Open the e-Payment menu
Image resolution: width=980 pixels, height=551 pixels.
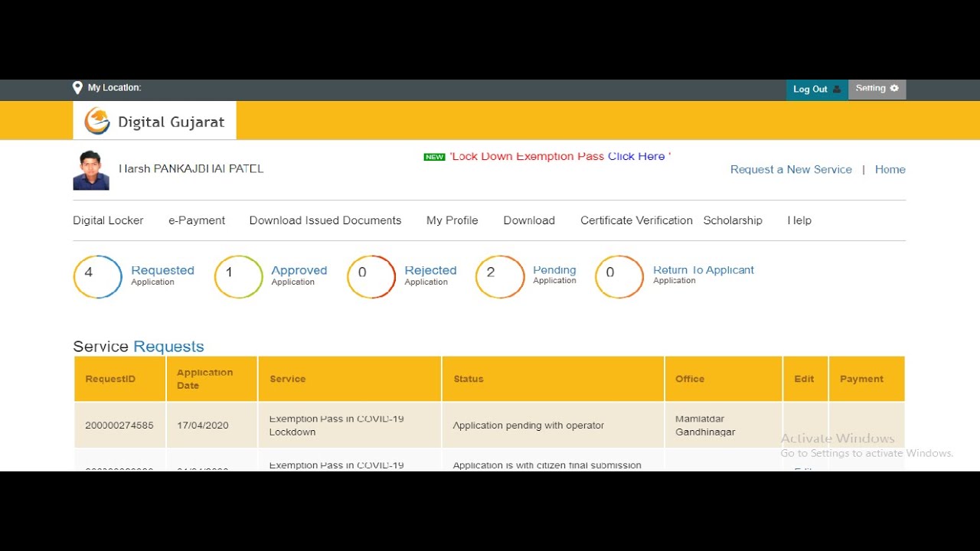(197, 220)
